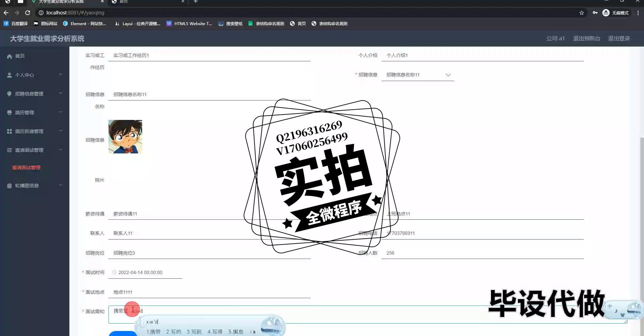Click the grid icon beside 简历投递管理
This screenshot has height=336, width=644.
pos(9,131)
